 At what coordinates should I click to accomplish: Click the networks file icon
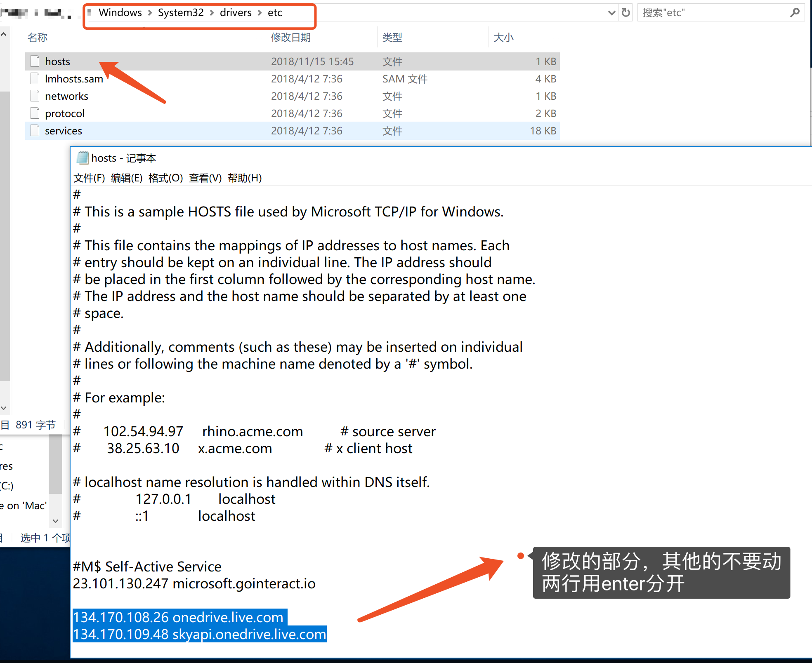[x=35, y=96]
